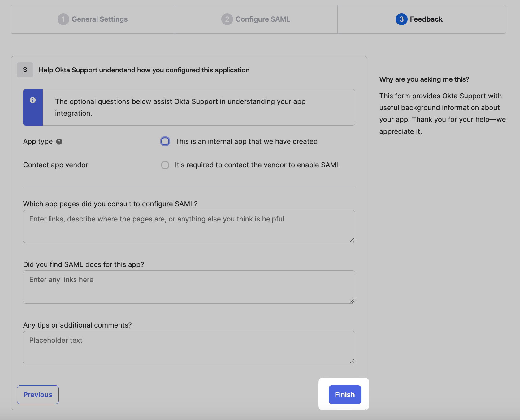This screenshot has width=520, height=420.
Task: Click the tips and comments text area
Action: click(x=189, y=347)
